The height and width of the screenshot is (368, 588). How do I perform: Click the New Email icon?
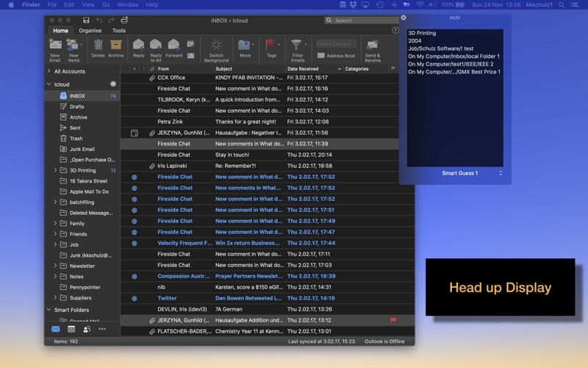(x=55, y=45)
